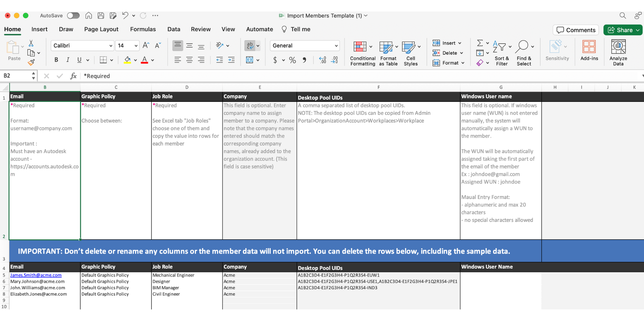Click the search magnifier in title bar
Viewport: 644px width, 321px height.
(623, 15)
